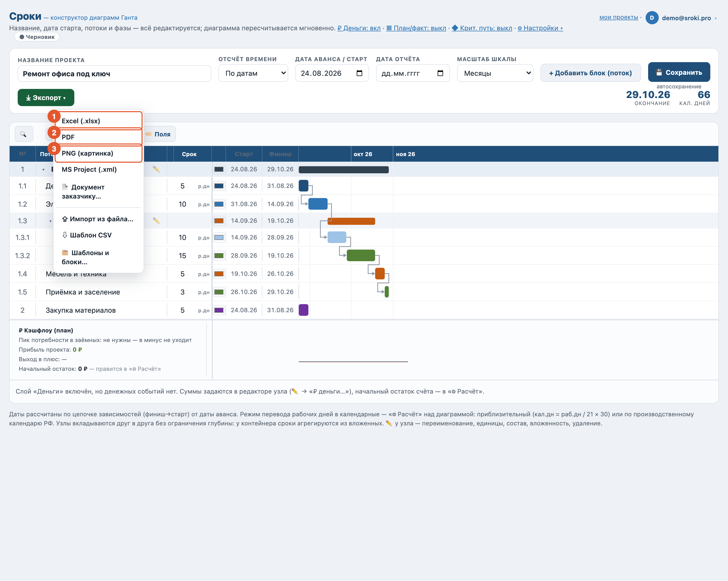The width and height of the screenshot is (728, 581).
Task: Open the Отсчёт времени select (По датам)
Action: (253, 73)
